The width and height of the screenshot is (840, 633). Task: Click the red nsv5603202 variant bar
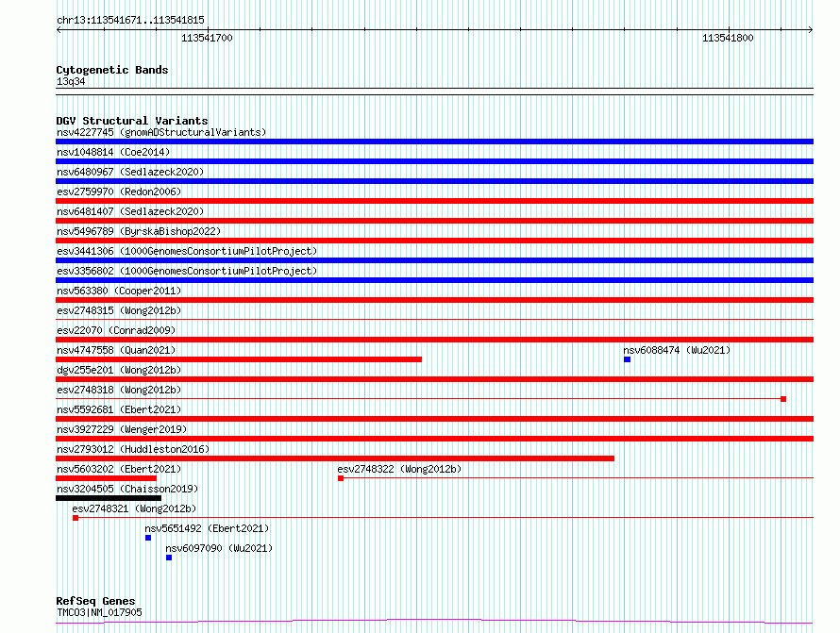pos(106,478)
